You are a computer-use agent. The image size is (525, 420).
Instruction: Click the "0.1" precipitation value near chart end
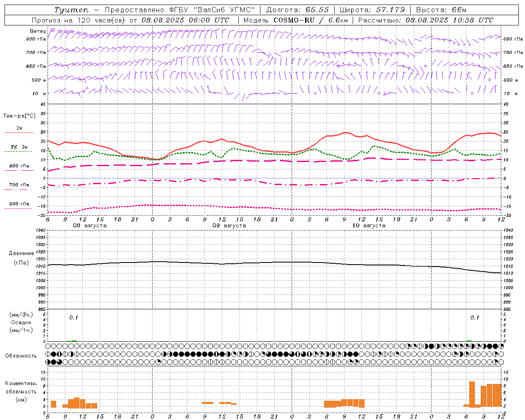click(x=475, y=317)
